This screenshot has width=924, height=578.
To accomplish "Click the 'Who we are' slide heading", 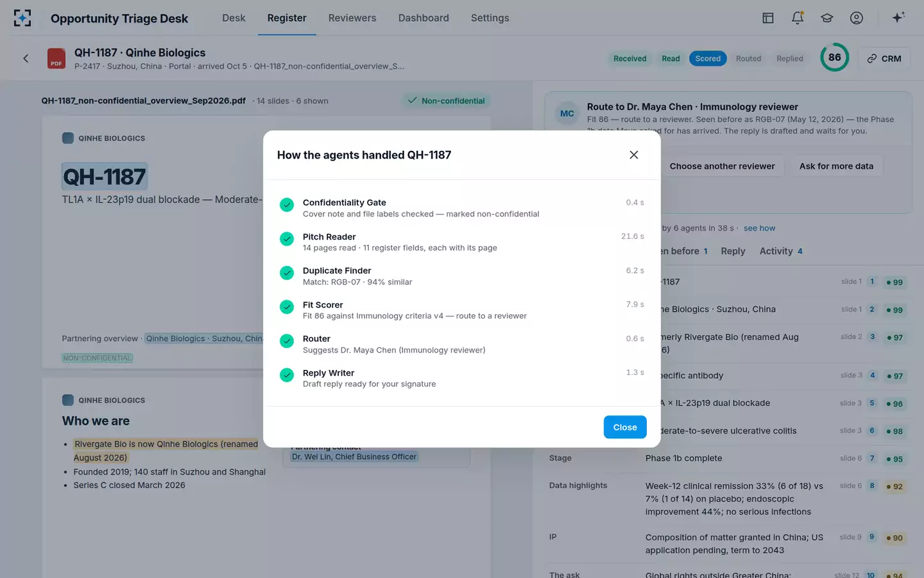I will click(96, 421).
